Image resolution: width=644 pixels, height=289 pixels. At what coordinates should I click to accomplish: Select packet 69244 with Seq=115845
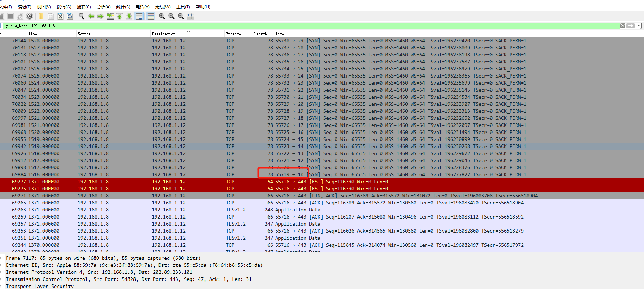pyautogui.click(x=322, y=245)
